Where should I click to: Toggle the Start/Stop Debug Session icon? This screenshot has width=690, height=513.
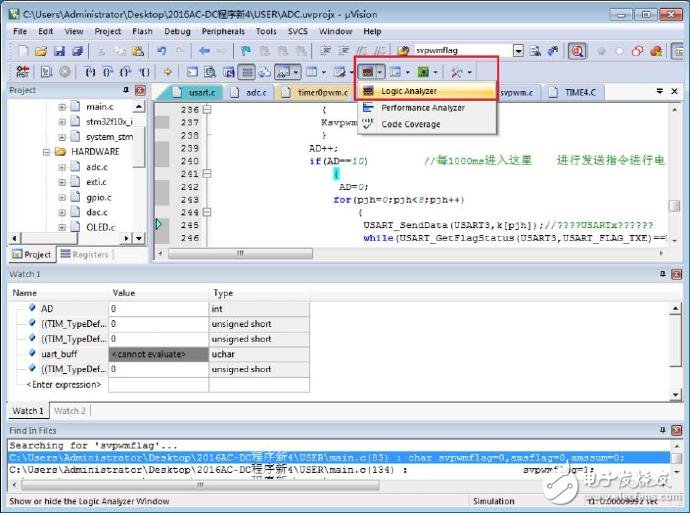tap(577, 51)
